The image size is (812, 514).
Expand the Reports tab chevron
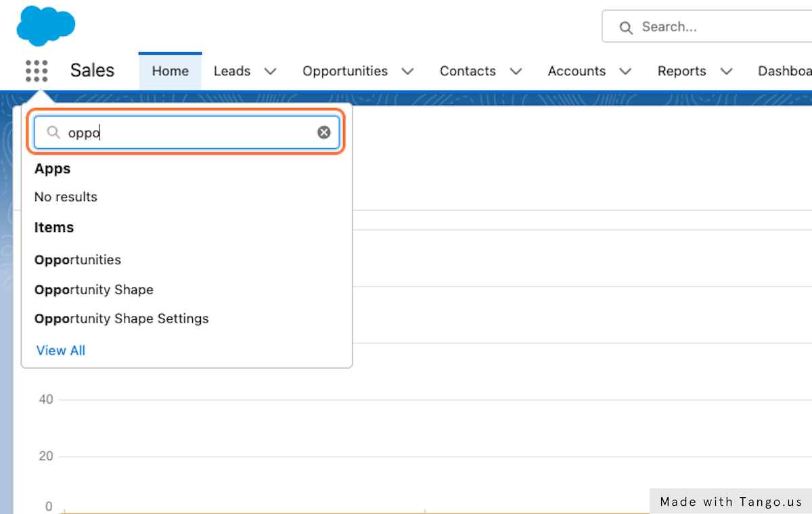click(x=727, y=72)
